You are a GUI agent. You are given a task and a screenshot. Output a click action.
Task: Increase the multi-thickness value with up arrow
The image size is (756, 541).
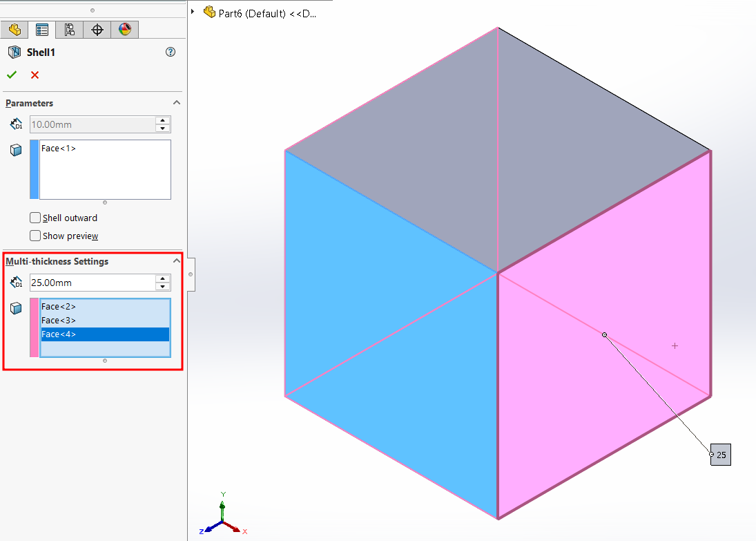[x=163, y=278]
